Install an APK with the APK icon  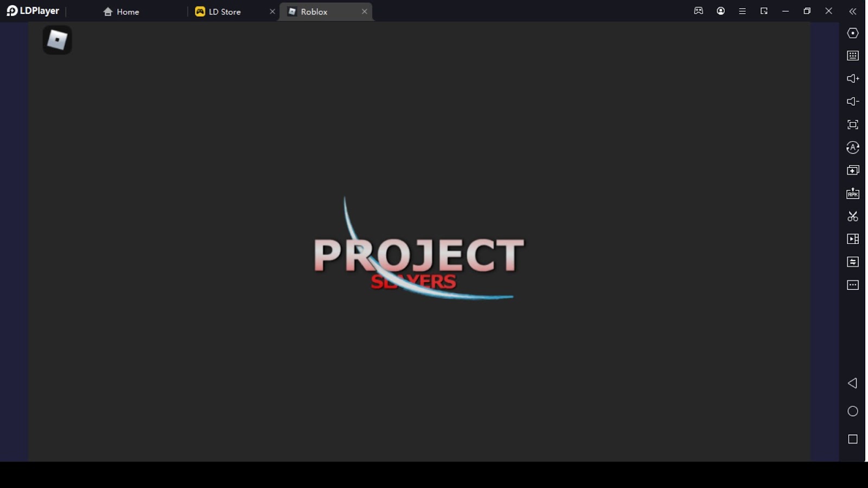[x=853, y=194]
